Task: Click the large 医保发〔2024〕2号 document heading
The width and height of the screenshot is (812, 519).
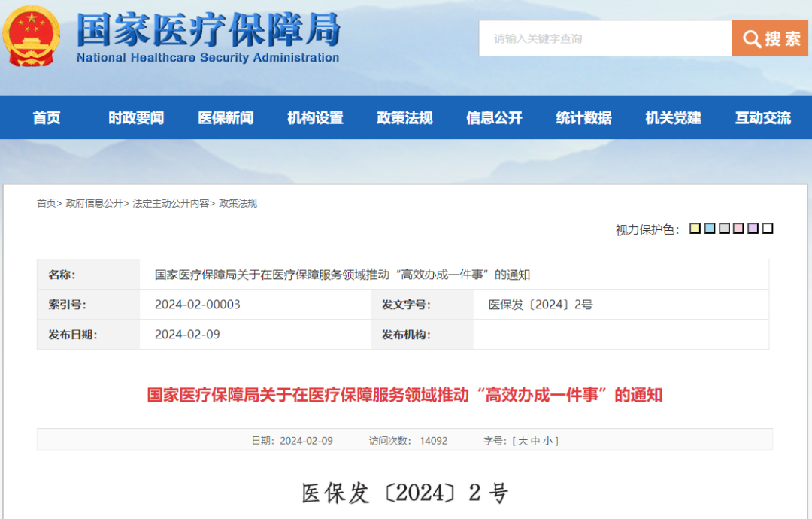Action: click(x=405, y=493)
